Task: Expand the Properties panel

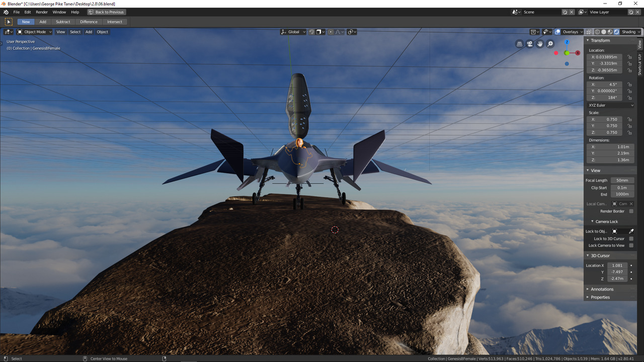Action: coord(600,297)
